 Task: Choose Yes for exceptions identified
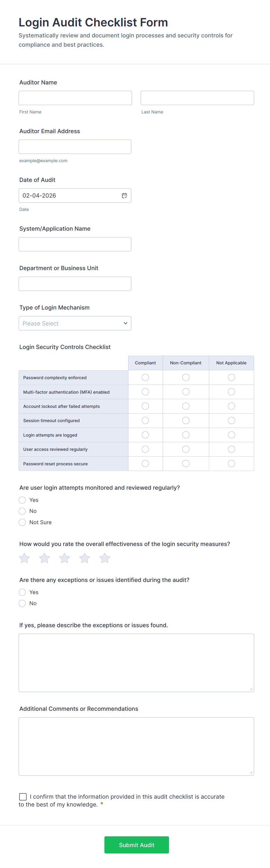point(22,592)
